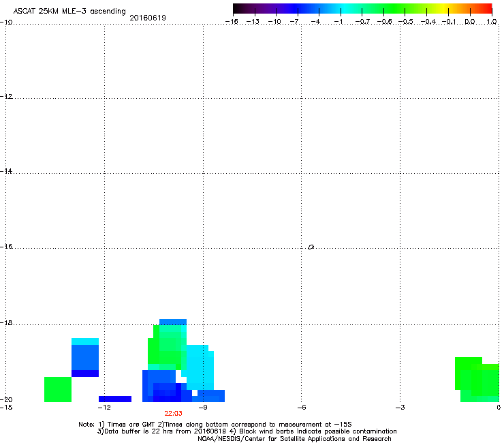Click the 0 longitude axis label
The height and width of the screenshot is (443, 504).
click(499, 408)
